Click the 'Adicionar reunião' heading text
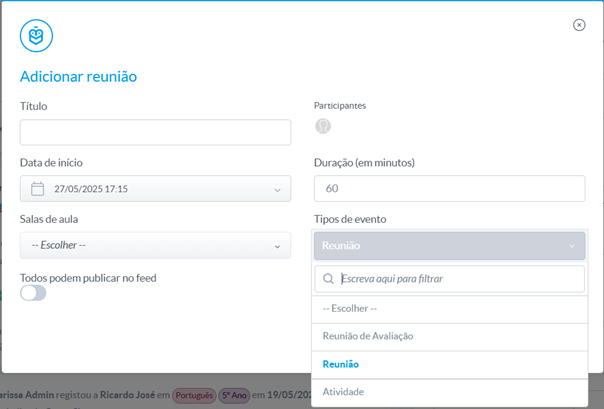604x409 pixels. pos(79,76)
